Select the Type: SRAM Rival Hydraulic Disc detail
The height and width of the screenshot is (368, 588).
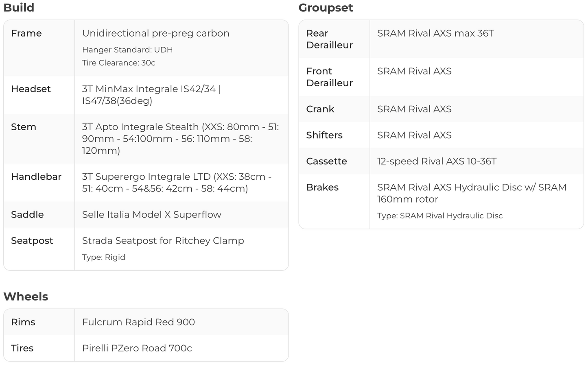439,216
